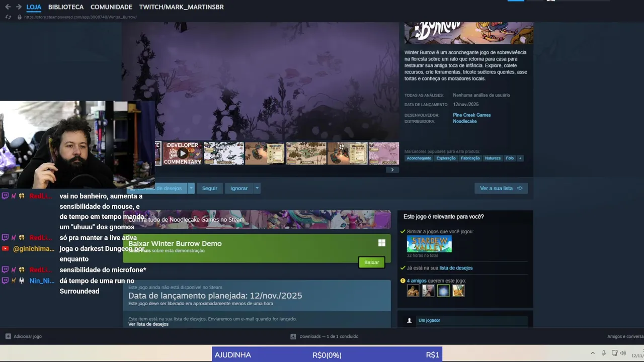The image size is (644, 362).
Task: Open the fourth friend avatar who wants this game
Action: (x=458, y=291)
